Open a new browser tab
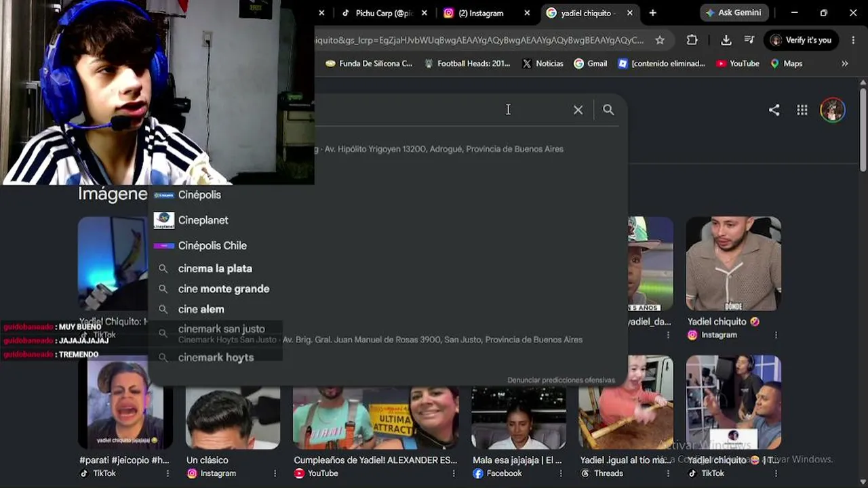 click(x=652, y=13)
